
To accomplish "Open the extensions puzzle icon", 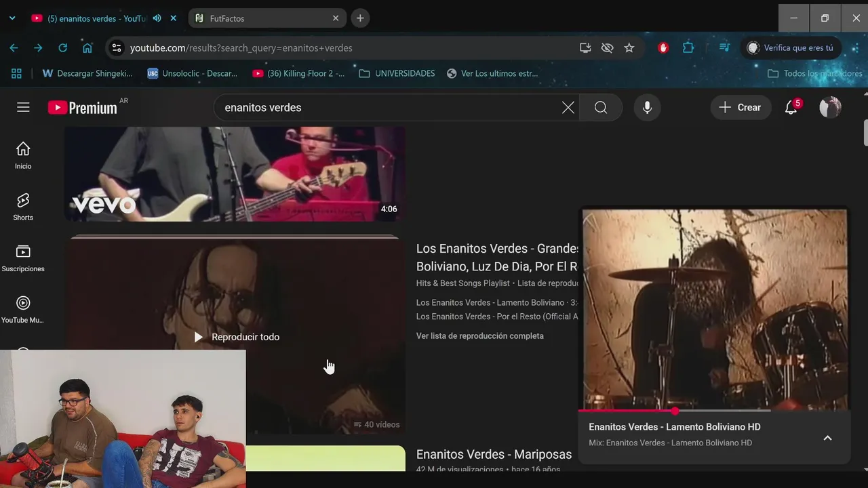I will click(688, 47).
